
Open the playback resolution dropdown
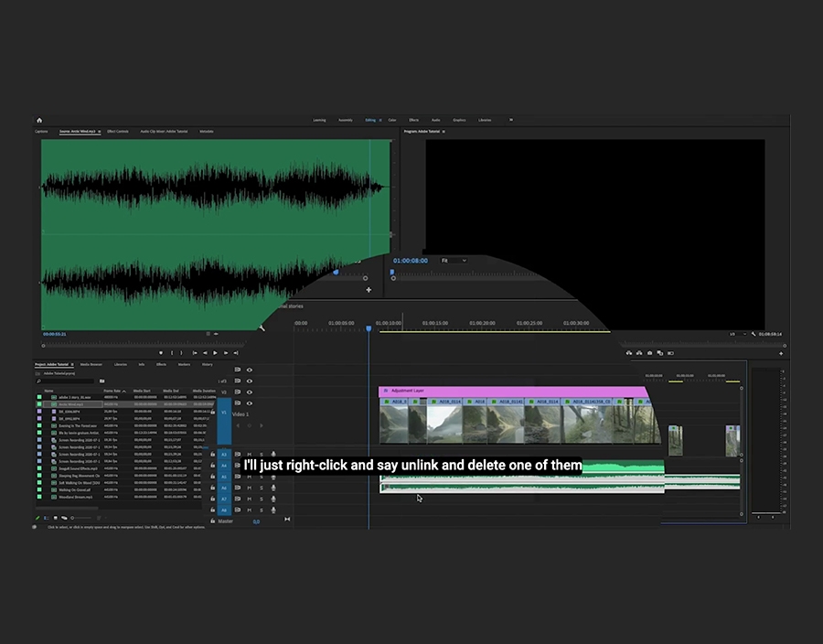(x=737, y=334)
